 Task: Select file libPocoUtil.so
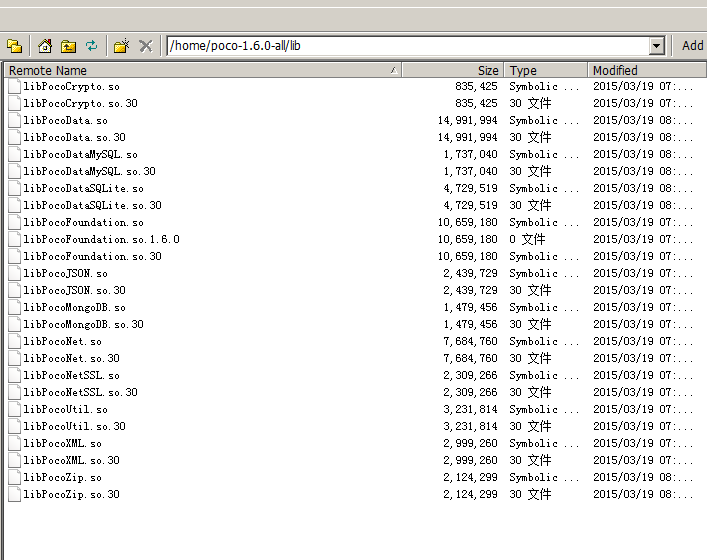pos(65,409)
